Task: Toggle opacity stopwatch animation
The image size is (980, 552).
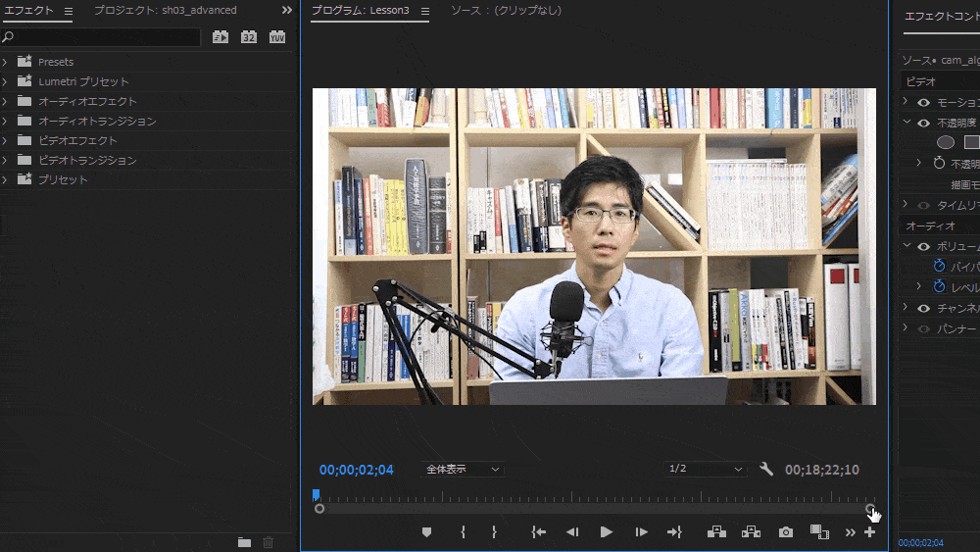Action: click(940, 163)
